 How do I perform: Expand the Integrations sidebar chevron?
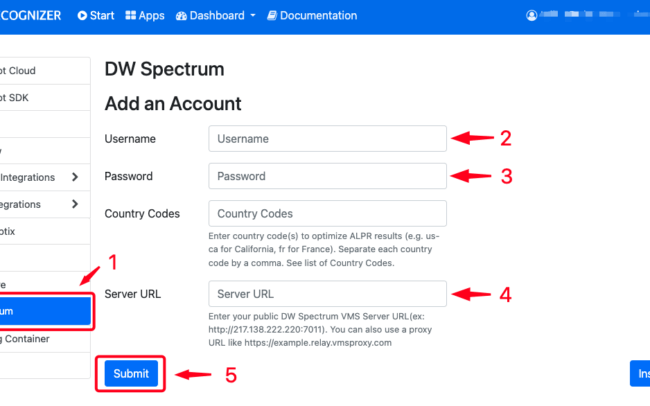[75, 177]
